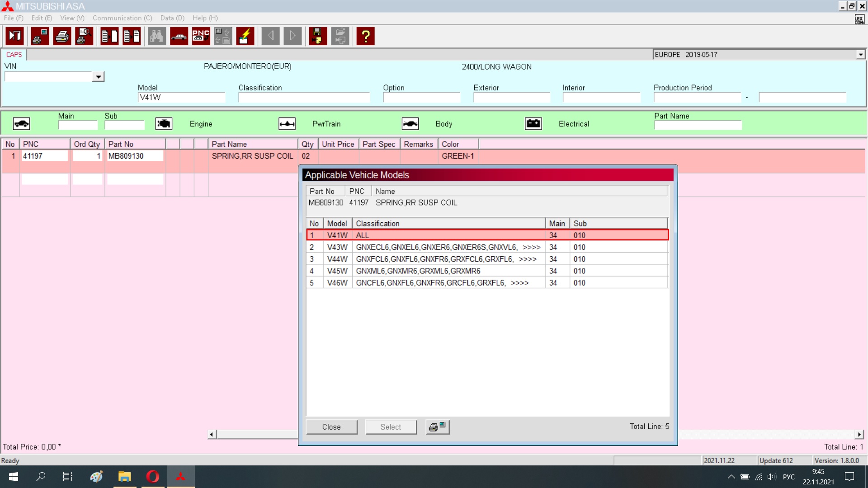Select the CAPS tab

click(x=14, y=55)
